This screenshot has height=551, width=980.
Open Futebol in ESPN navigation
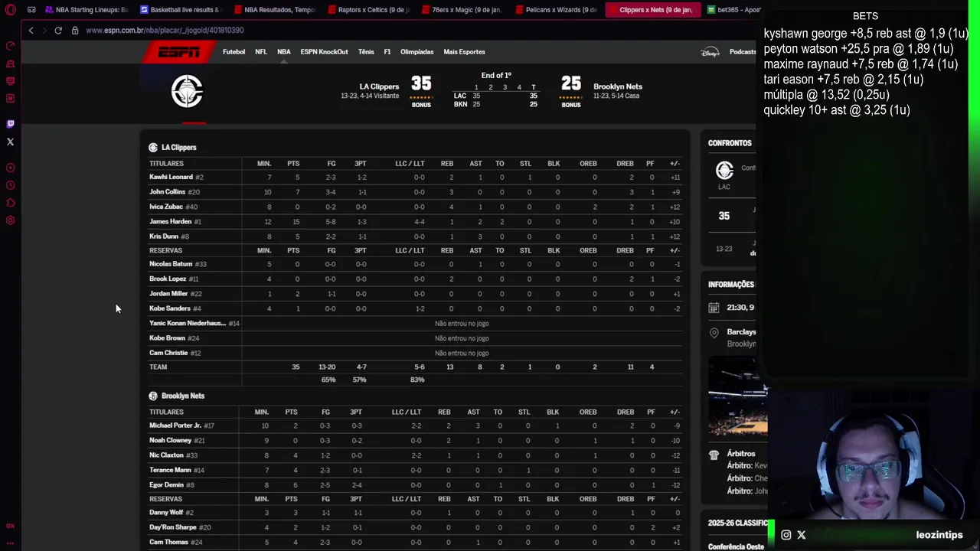point(234,52)
